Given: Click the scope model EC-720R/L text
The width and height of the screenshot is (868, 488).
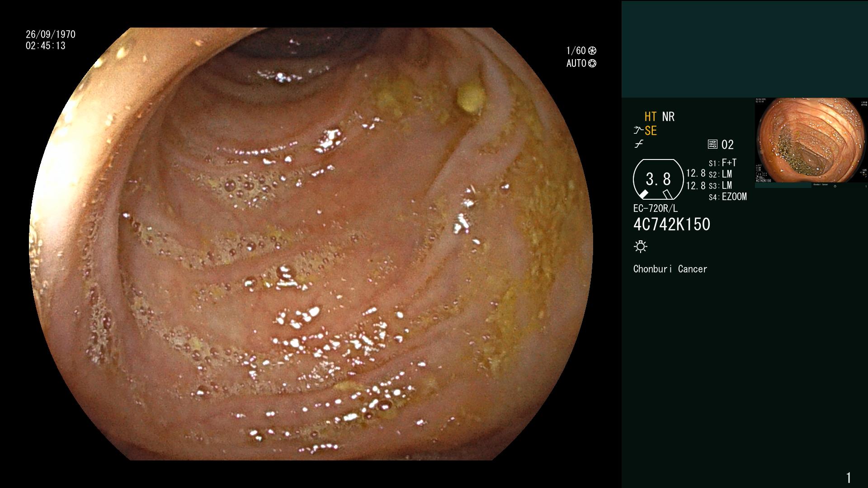Looking at the screenshot, I should click(x=656, y=208).
